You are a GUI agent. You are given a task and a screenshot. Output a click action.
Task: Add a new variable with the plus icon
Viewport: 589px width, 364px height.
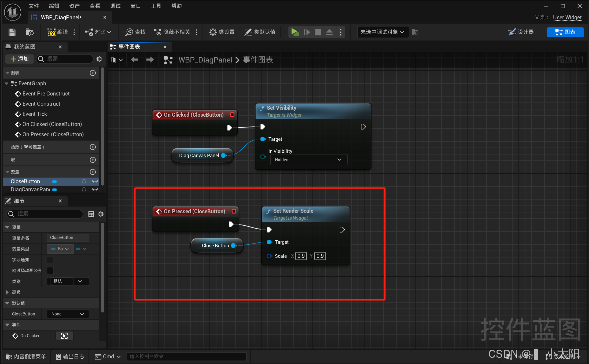coord(93,172)
